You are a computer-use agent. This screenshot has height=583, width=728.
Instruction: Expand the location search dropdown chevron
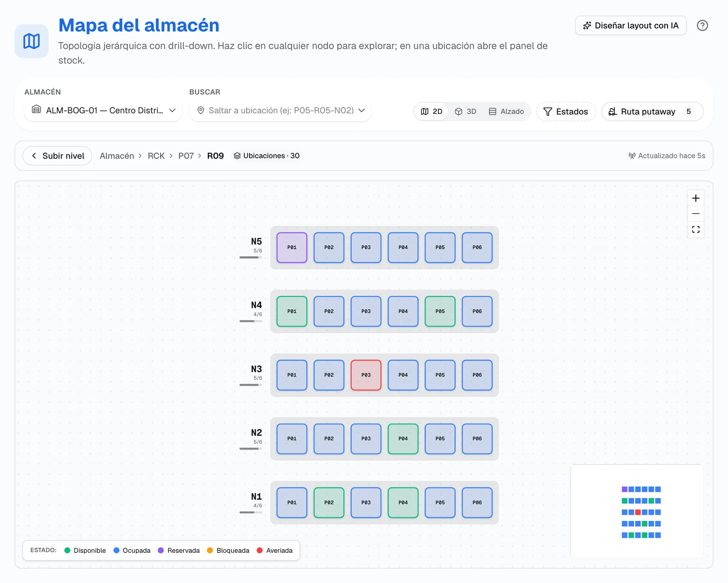(x=361, y=111)
